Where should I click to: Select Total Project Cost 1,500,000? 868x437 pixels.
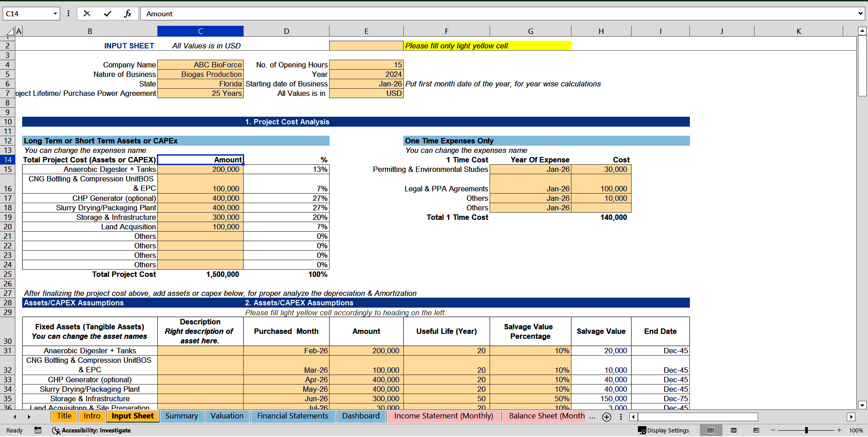(200, 274)
